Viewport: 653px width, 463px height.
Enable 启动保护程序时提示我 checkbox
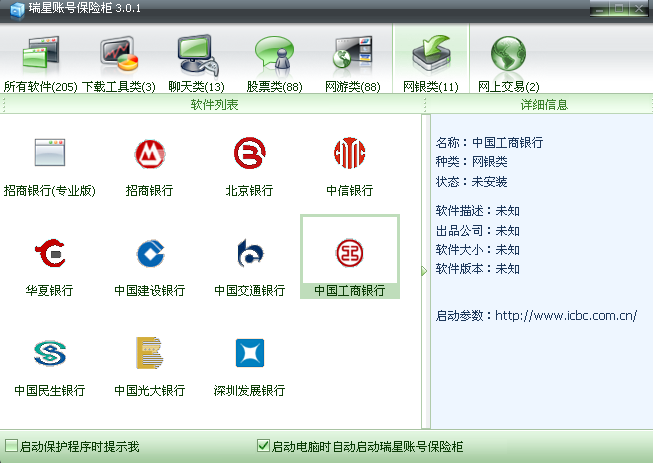click(x=11, y=446)
